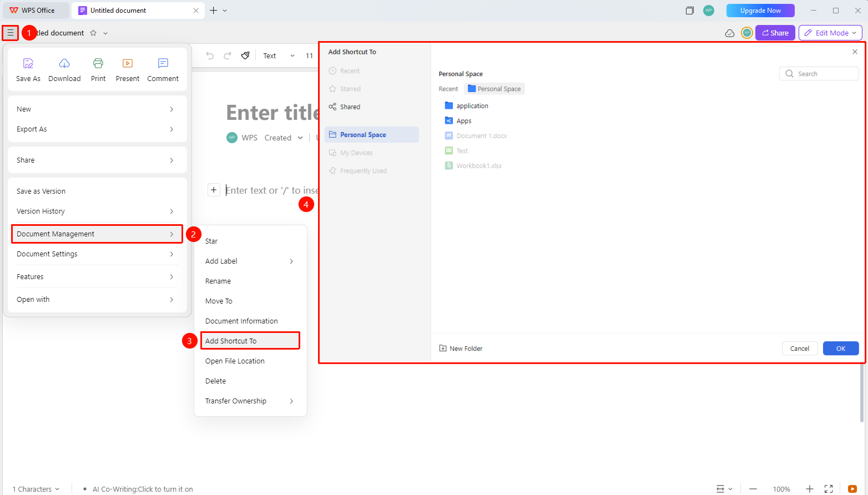Click the cloud sync status icon
Image resolution: width=868 pixels, height=495 pixels.
730,33
